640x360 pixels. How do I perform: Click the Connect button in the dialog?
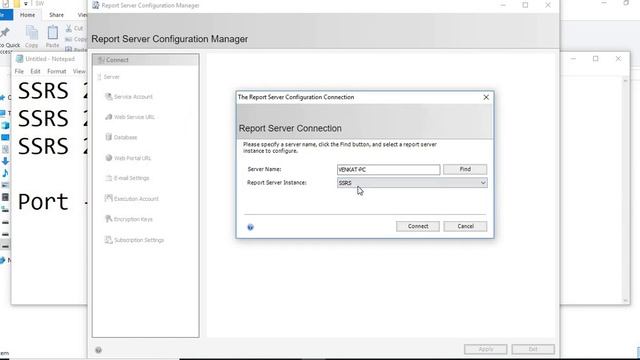click(418, 226)
